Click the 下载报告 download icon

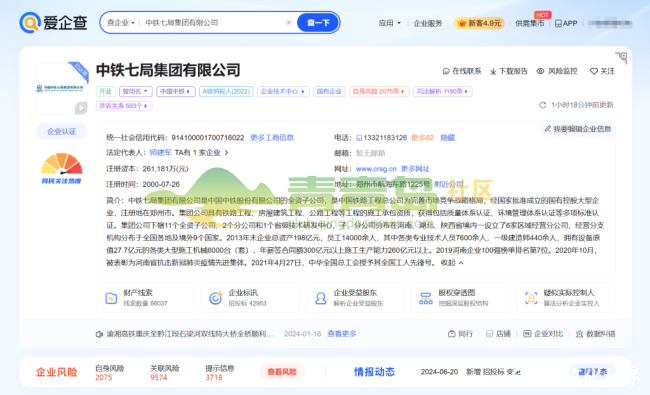tap(493, 71)
